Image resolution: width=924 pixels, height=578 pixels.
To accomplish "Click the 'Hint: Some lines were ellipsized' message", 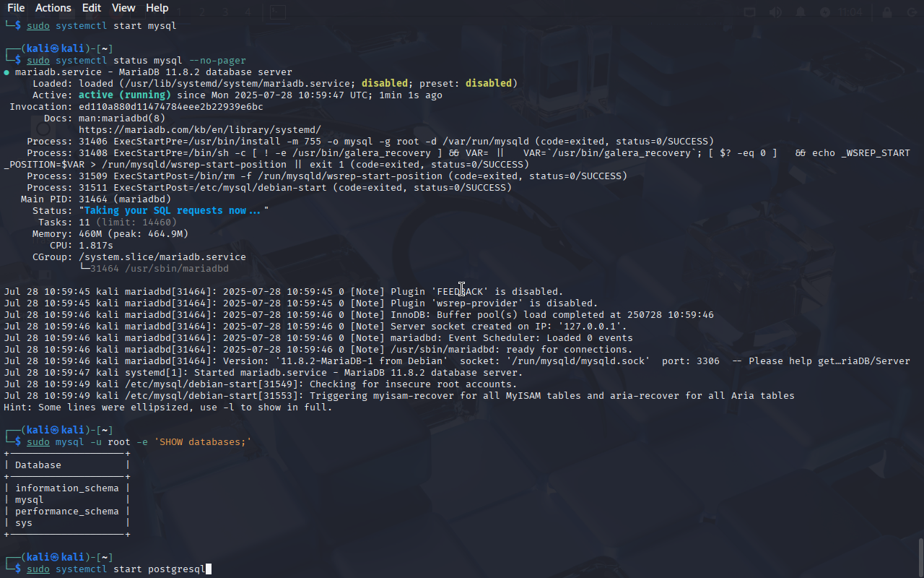I will click(x=168, y=407).
